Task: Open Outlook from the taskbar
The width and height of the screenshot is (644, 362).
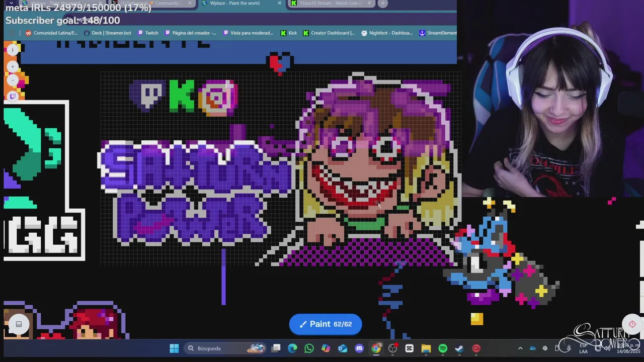Action: 343,348
